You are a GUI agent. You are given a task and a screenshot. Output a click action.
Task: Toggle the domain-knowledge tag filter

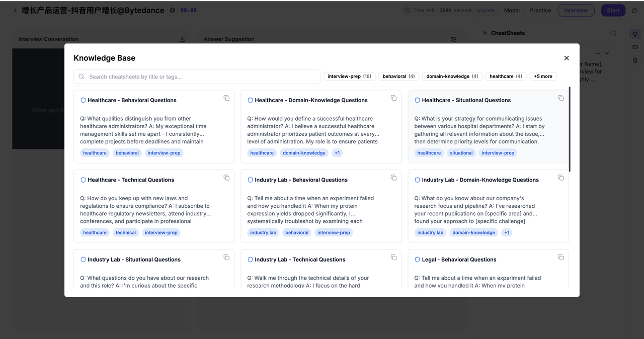pyautogui.click(x=452, y=76)
